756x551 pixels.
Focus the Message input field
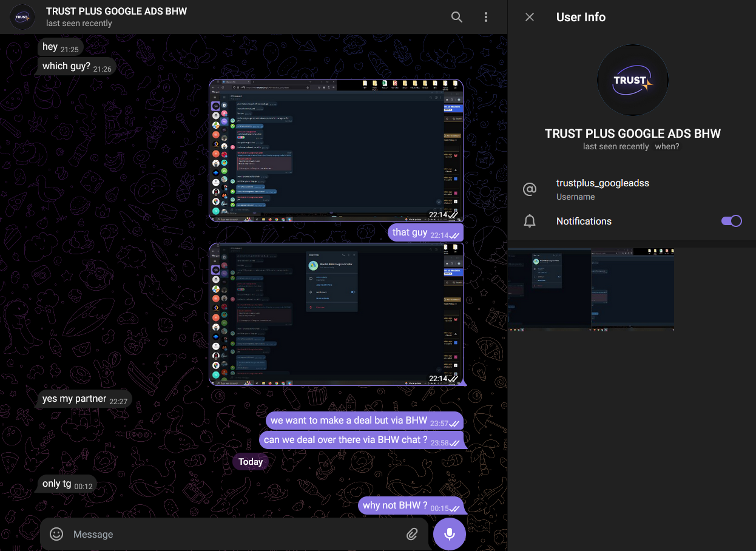234,534
